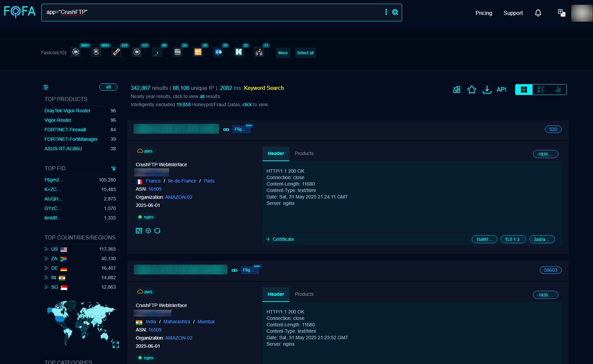The height and width of the screenshot is (364, 593).
Task: Select the favicon with count 60
Action: [x=156, y=52]
